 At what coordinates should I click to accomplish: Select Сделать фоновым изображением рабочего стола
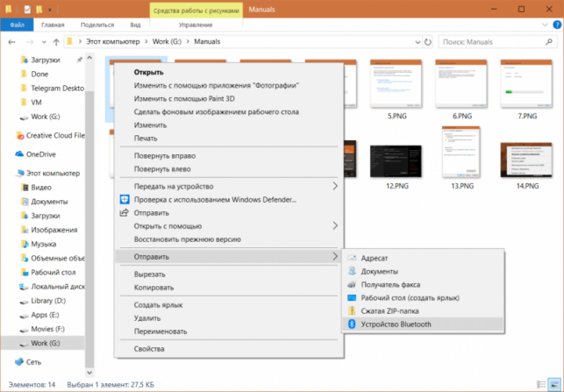(x=229, y=112)
